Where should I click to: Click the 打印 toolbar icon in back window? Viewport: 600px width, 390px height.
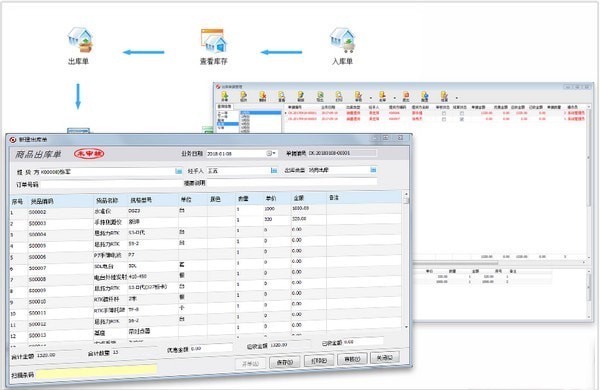(339, 96)
